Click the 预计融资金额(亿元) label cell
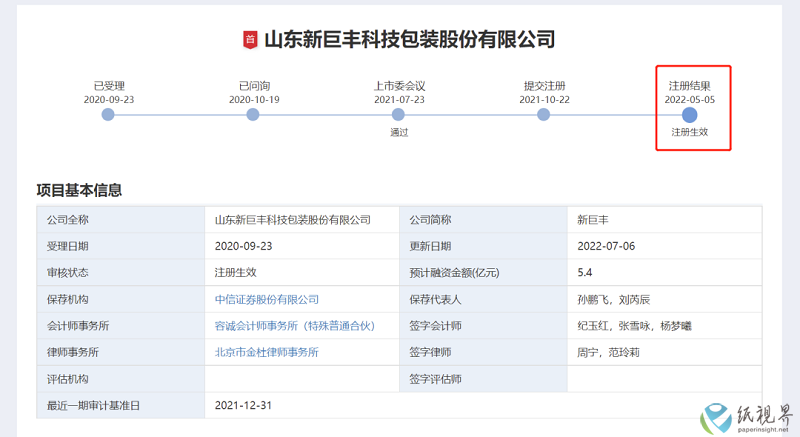This screenshot has height=437, width=800. pos(483,273)
